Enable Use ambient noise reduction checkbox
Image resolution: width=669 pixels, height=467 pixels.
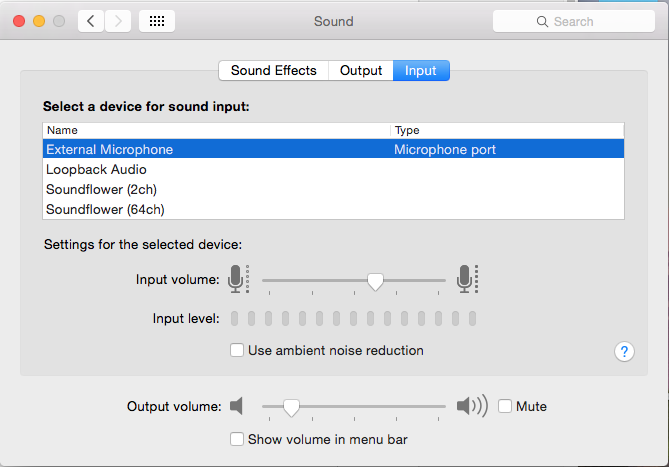tap(237, 350)
